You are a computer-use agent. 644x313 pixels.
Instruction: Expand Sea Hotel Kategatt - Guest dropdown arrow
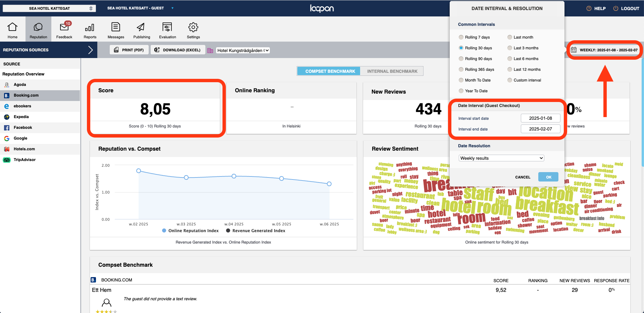tap(172, 8)
